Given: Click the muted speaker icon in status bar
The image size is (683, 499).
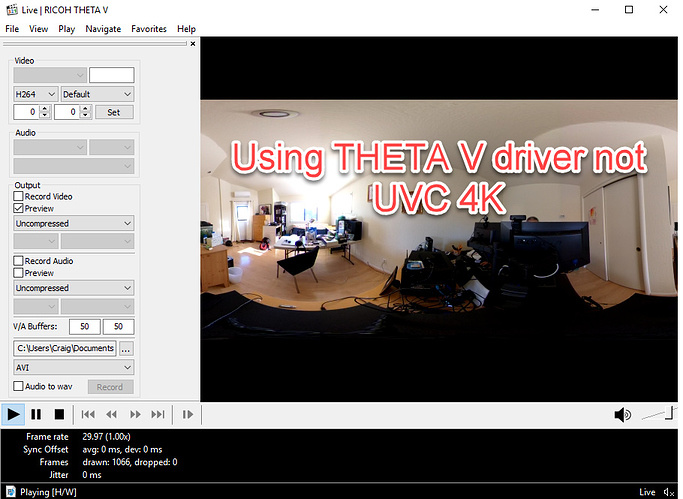Looking at the screenshot, I should (x=669, y=492).
